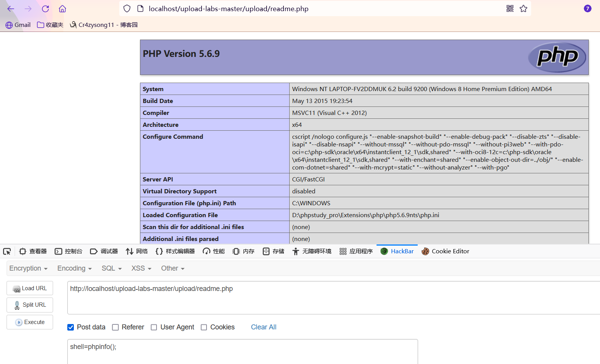This screenshot has height=364, width=600.
Task: Click the browser address bar URL
Action: click(x=228, y=9)
